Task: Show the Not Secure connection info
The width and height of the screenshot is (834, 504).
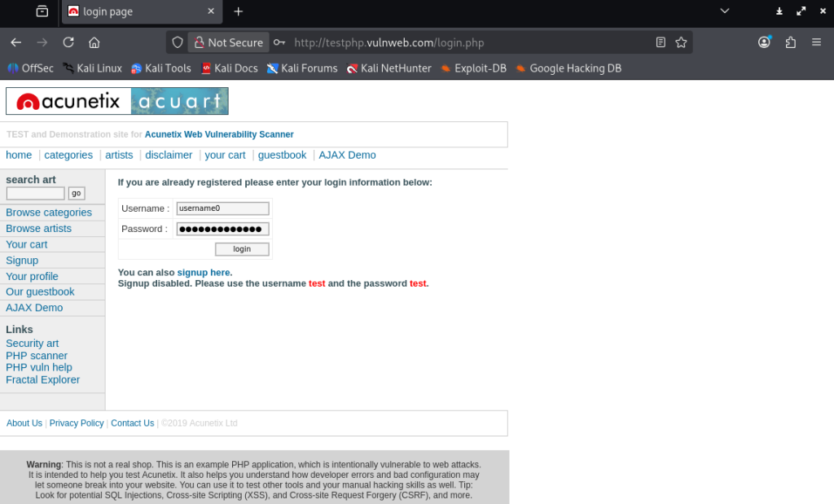Action: (227, 42)
